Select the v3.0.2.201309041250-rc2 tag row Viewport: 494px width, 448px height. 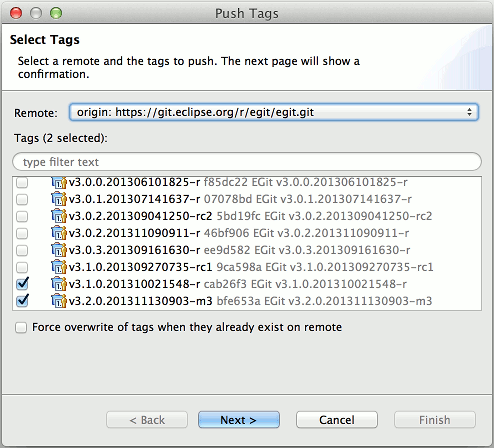point(247,216)
